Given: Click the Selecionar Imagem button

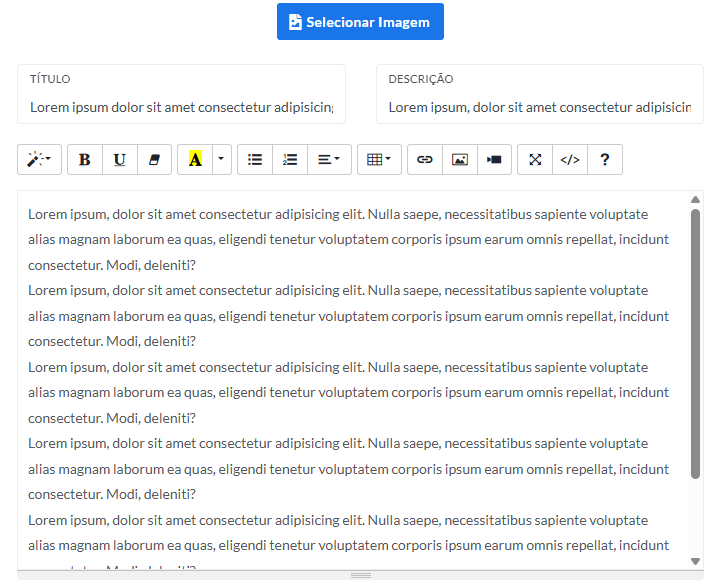Looking at the screenshot, I should point(360,22).
